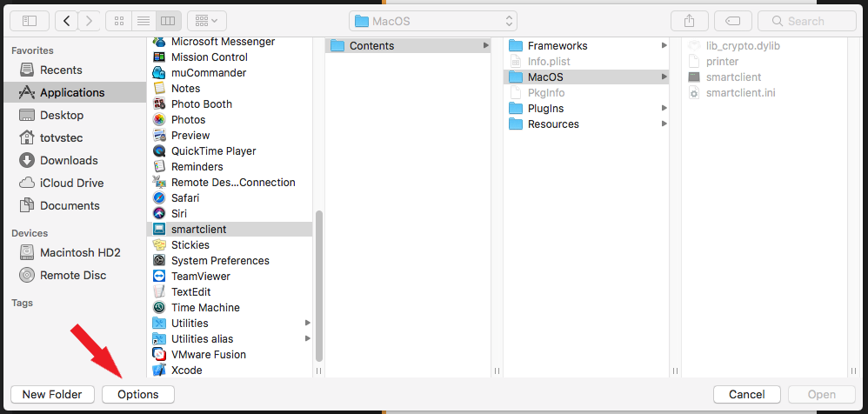868x414 pixels.
Task: Go back with the left chevron
Action: 66,21
